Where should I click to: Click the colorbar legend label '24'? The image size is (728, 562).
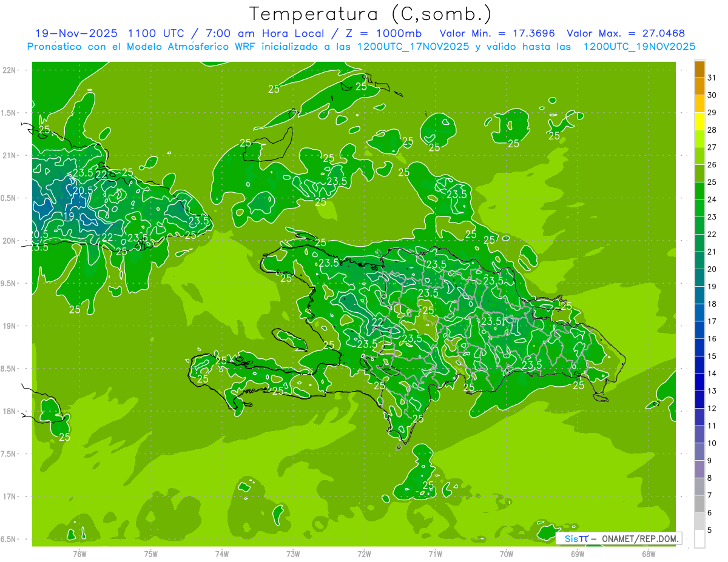(x=712, y=199)
